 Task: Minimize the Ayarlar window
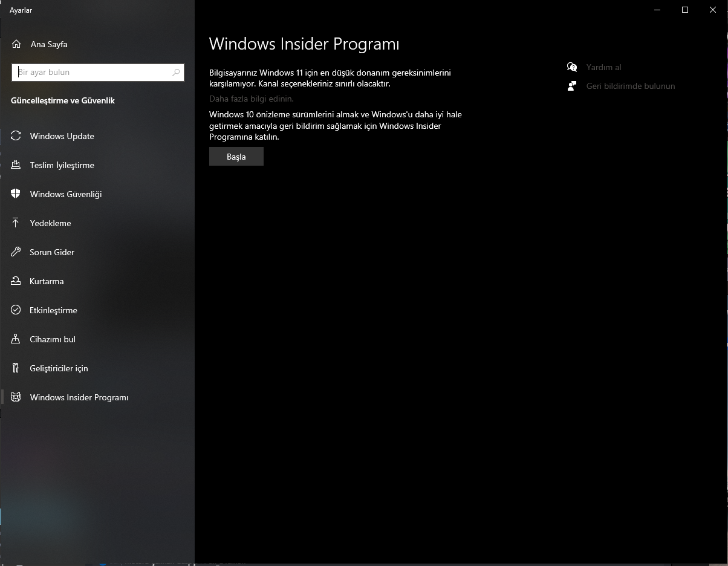[657, 10]
